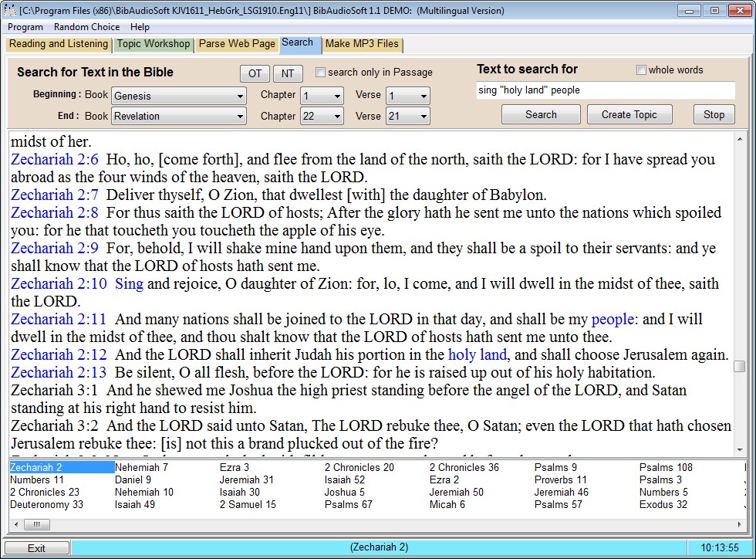Click the Create Topic button
This screenshot has height=559, width=756.
click(629, 114)
